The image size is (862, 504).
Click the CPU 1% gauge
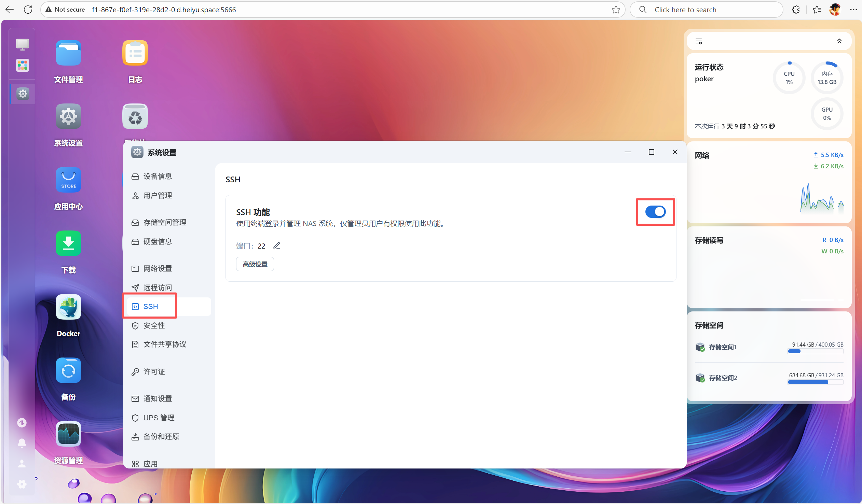789,78
